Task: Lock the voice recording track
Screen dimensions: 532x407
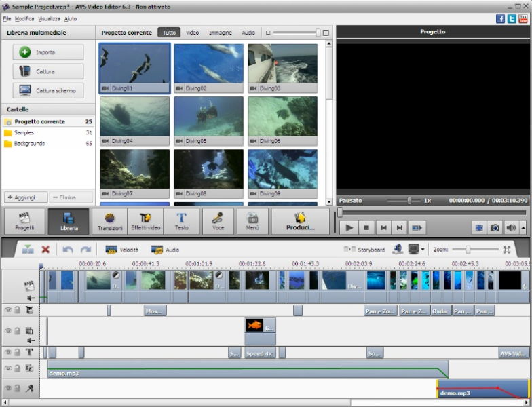Action: pyautogui.click(x=18, y=389)
